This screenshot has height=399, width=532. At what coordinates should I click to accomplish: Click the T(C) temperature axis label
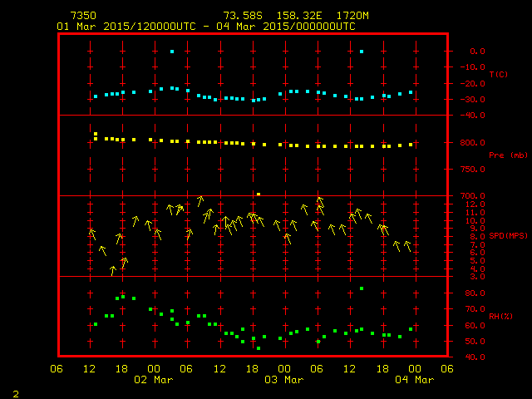pos(498,75)
